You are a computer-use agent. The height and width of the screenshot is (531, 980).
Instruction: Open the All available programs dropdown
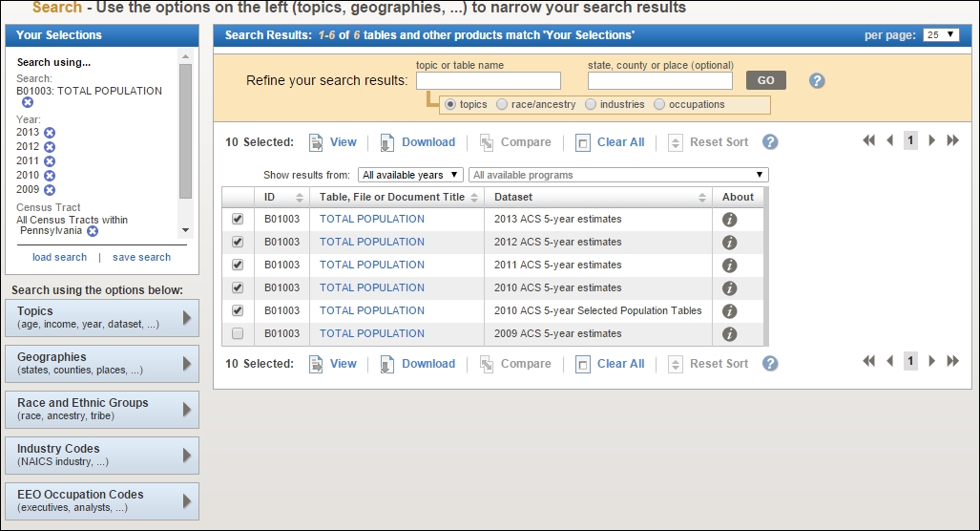point(618,175)
